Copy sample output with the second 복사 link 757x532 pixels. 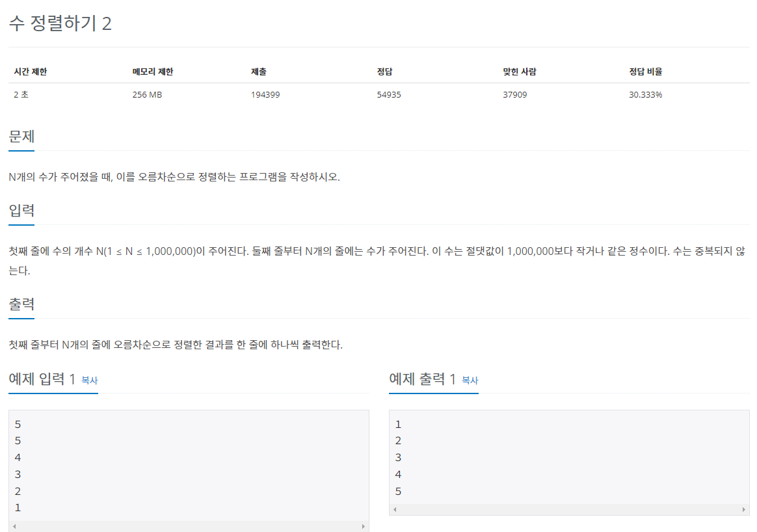[468, 381]
